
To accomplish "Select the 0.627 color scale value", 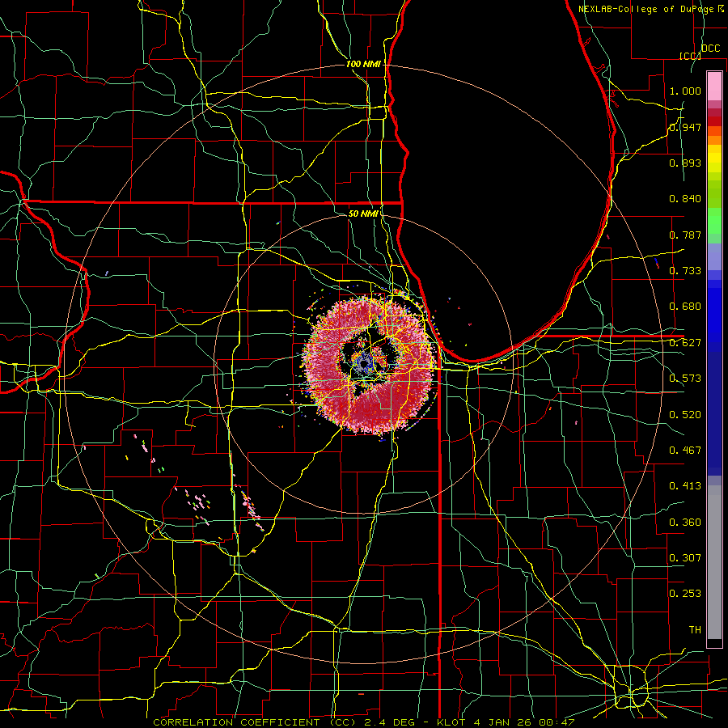I will [685, 343].
